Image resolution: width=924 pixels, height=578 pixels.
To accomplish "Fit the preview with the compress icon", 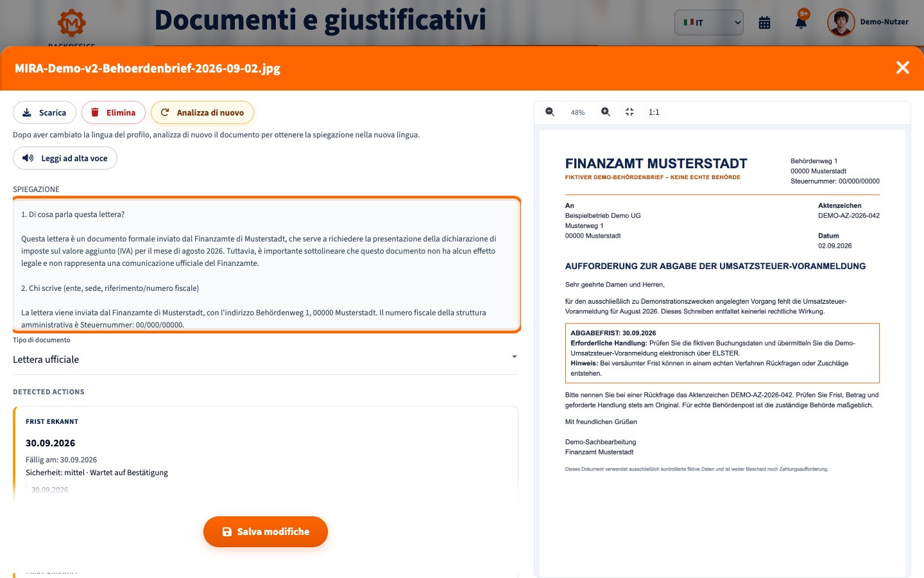I will point(629,112).
